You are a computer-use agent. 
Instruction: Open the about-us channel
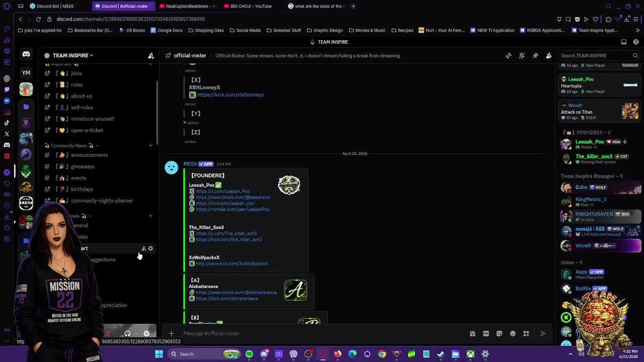point(98,96)
